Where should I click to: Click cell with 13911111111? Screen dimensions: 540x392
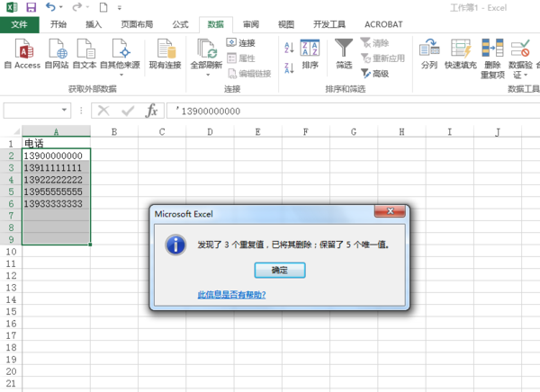pos(56,167)
